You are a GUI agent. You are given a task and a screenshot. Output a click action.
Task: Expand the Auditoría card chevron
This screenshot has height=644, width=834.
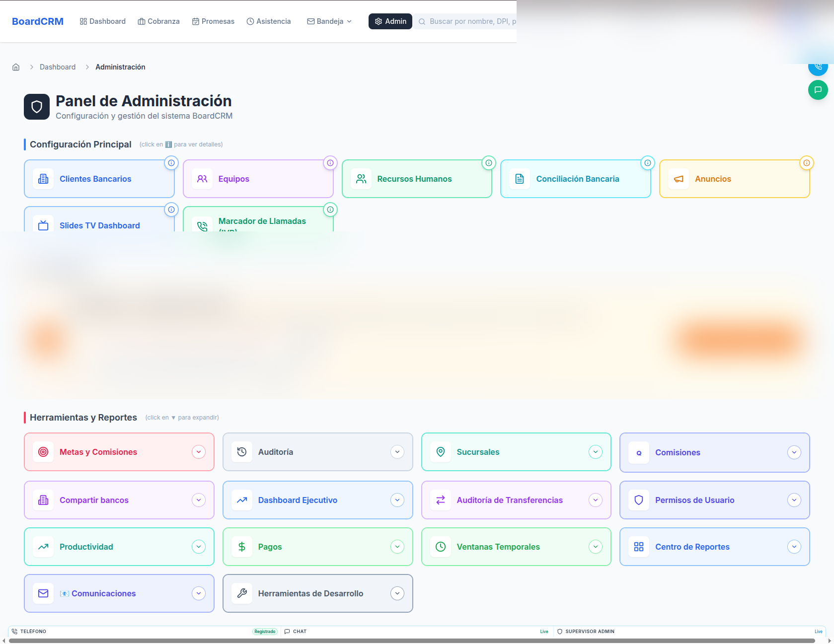coord(397,452)
